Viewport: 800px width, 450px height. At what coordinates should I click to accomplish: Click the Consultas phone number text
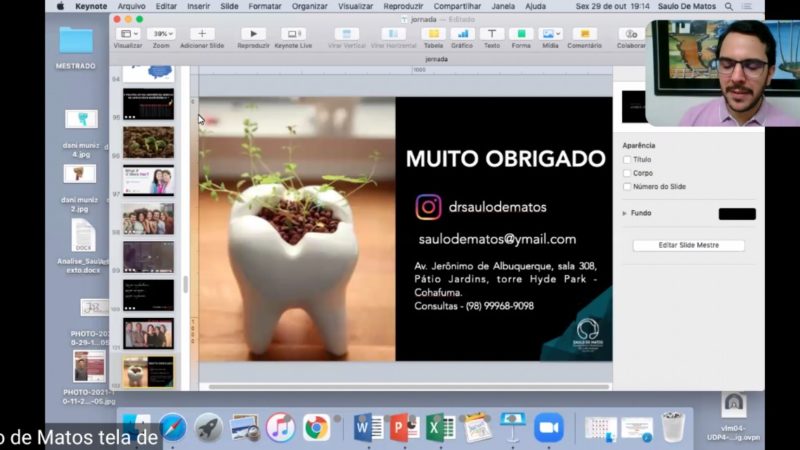click(x=474, y=306)
